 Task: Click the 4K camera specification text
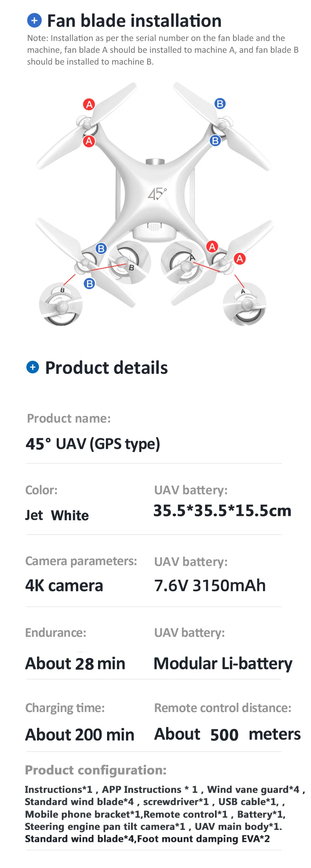[64, 586]
